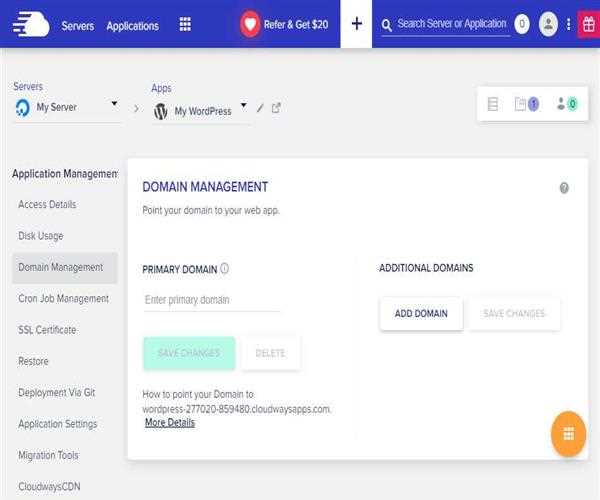Click the pencil edit app name icon

[260, 109]
